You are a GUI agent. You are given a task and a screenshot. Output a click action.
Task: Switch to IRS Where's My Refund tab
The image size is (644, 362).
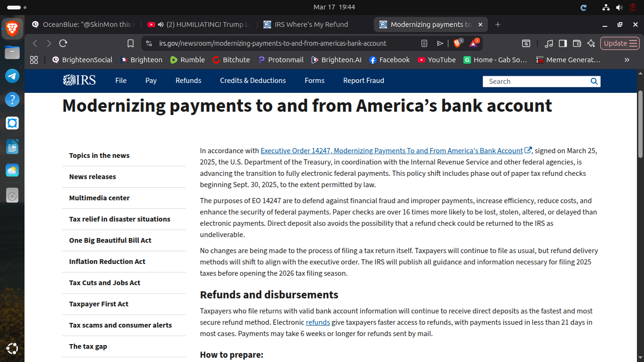311,25
